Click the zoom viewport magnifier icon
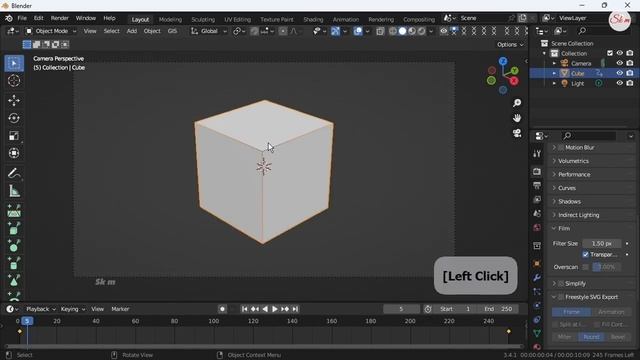Image resolution: width=640 pixels, height=360 pixels. 517,103
